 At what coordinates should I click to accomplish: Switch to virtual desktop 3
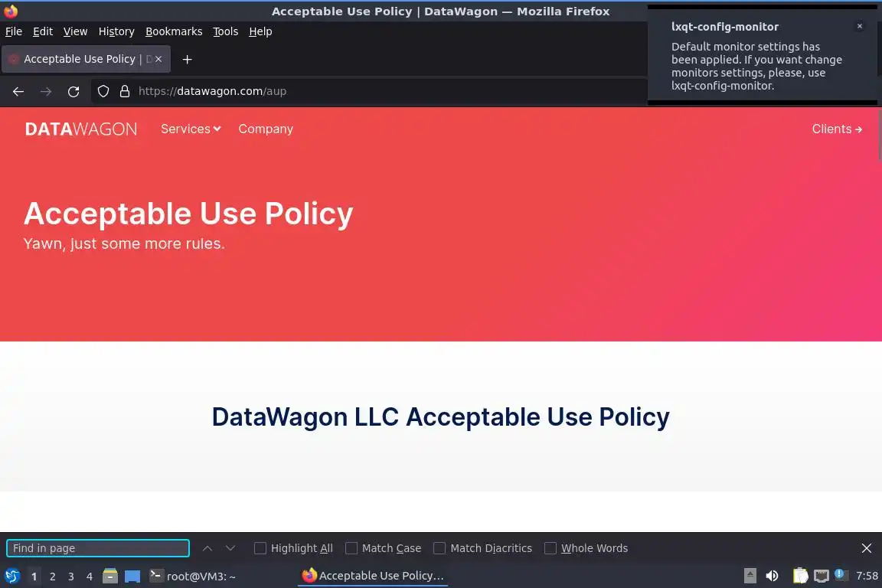click(71, 577)
